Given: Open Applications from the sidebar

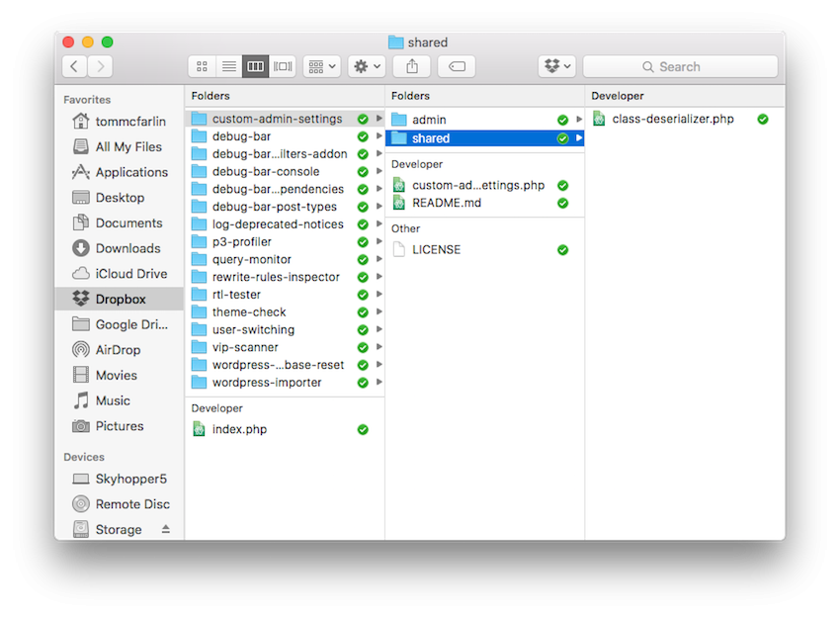Looking at the screenshot, I should [120, 172].
